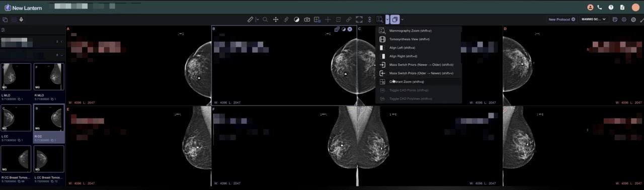Image resolution: width=644 pixels, height=190 pixels.
Task: Select the L CC Breast Tomosynthesis thumbnail
Action: click(49, 159)
